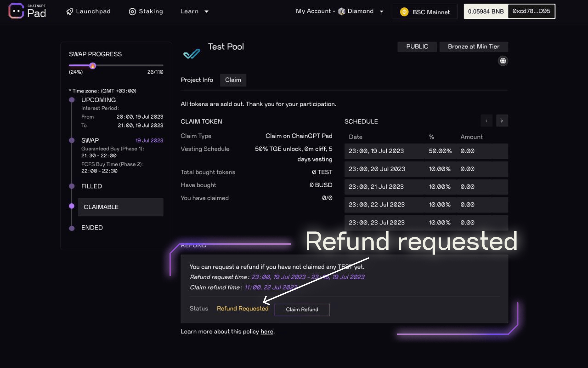Click the Test Pool checkmark logo
The width and height of the screenshot is (588, 368).
191,53
